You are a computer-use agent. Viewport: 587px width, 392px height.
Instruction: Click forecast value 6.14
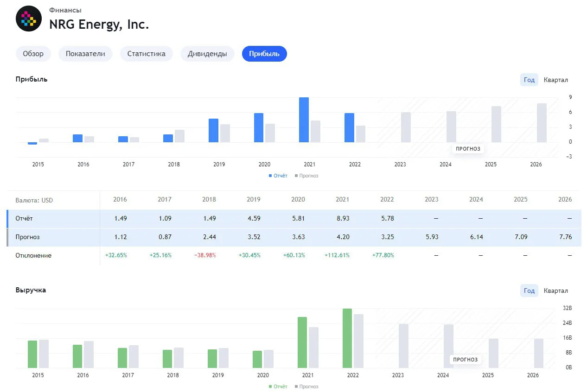(x=476, y=237)
